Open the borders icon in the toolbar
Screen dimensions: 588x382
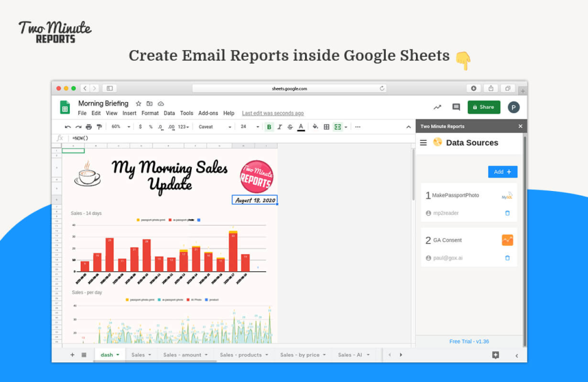pos(325,127)
